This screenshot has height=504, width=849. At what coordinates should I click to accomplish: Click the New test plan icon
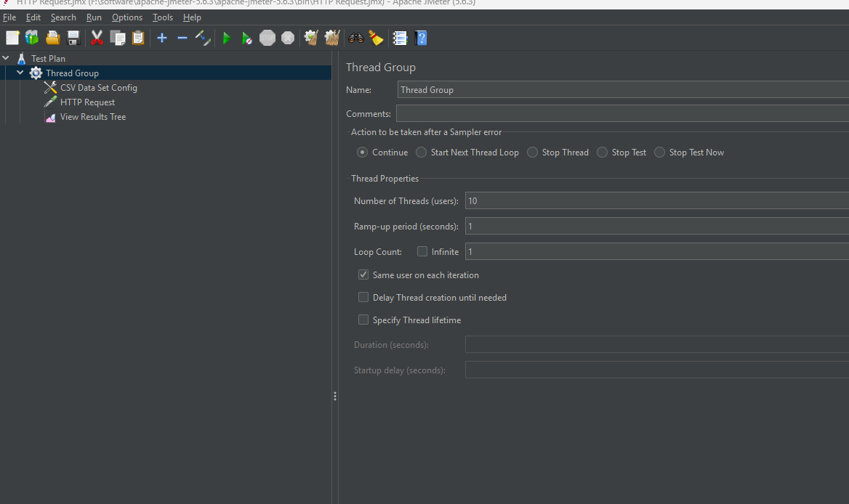[12, 38]
